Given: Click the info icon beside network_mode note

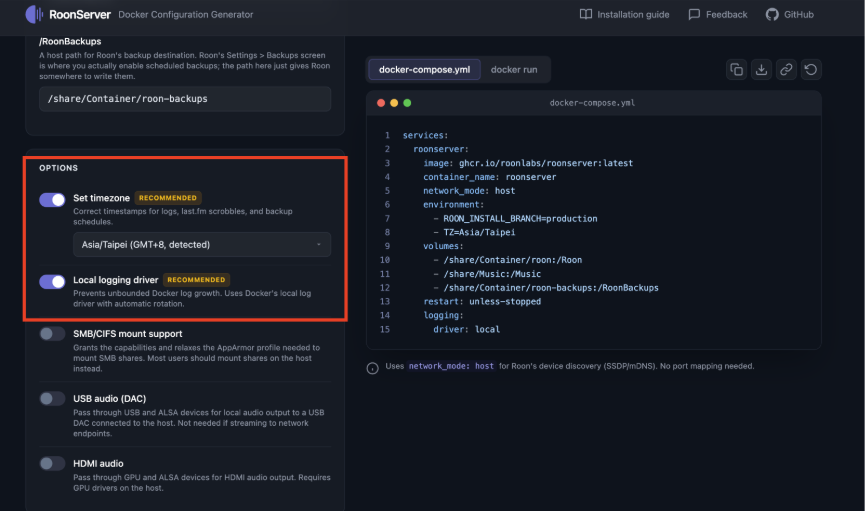Looking at the screenshot, I should (x=372, y=368).
